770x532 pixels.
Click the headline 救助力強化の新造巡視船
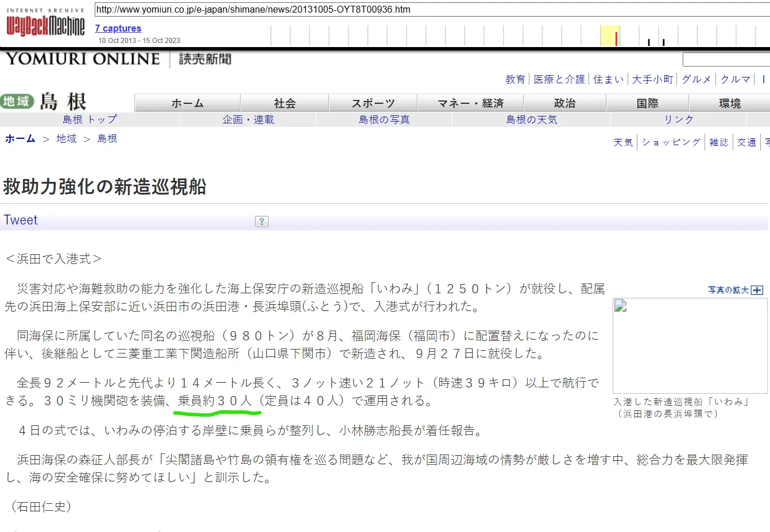point(105,187)
